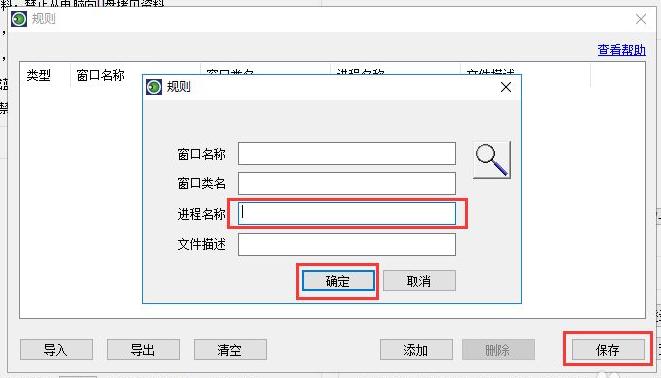This screenshot has height=378, width=661.
Task: Click the 导入 button
Action: [x=56, y=350]
